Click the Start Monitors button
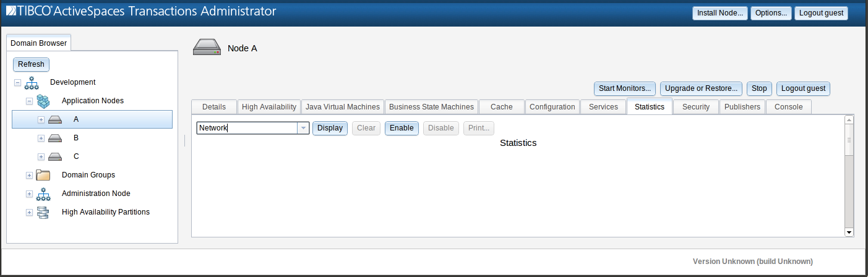Screen dimensions: 868x277 [625, 88]
